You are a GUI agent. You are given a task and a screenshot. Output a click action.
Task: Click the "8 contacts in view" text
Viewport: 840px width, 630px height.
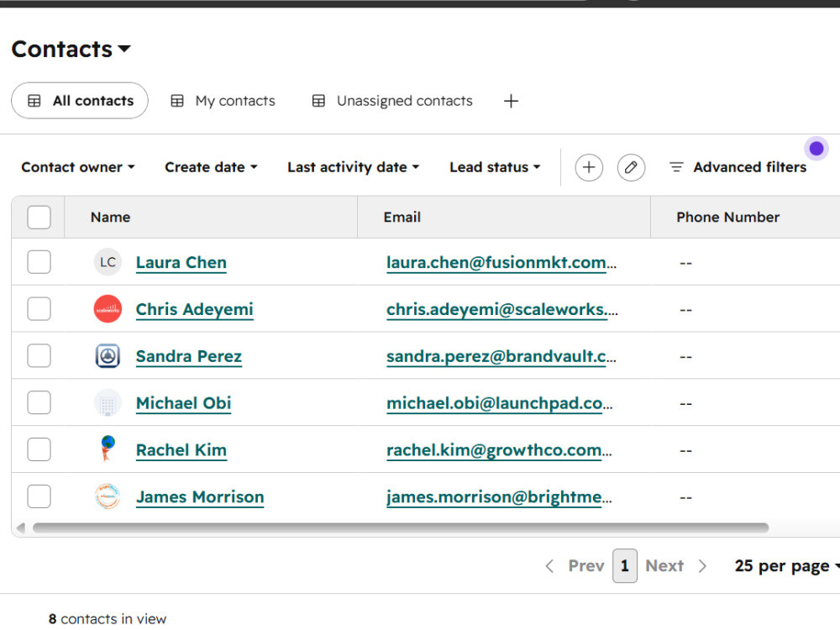[x=108, y=619]
